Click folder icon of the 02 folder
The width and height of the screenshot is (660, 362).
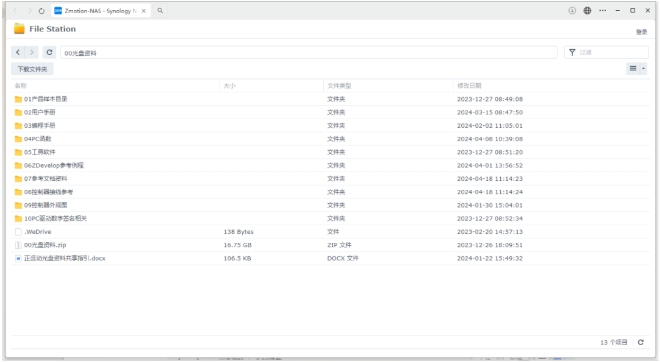click(x=18, y=112)
